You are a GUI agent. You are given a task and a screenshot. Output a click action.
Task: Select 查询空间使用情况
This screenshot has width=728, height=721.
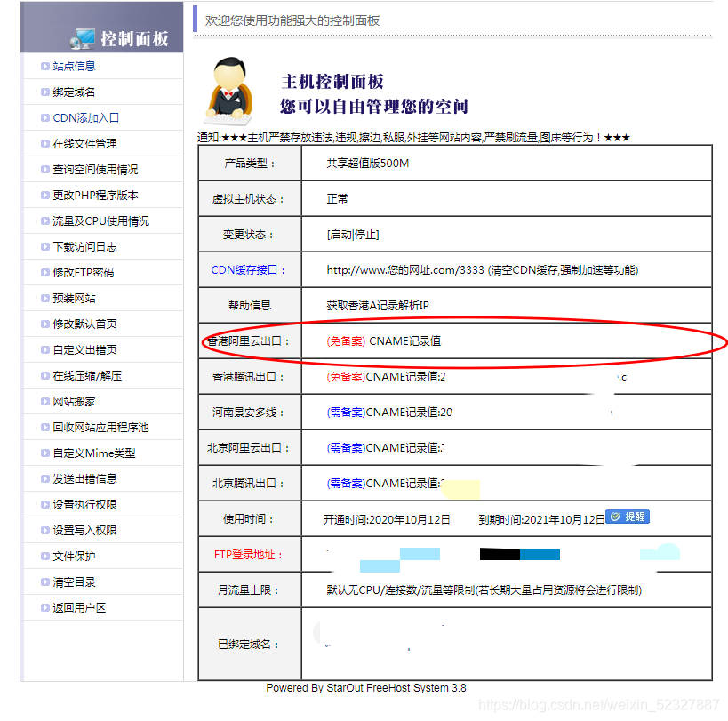pyautogui.click(x=95, y=170)
